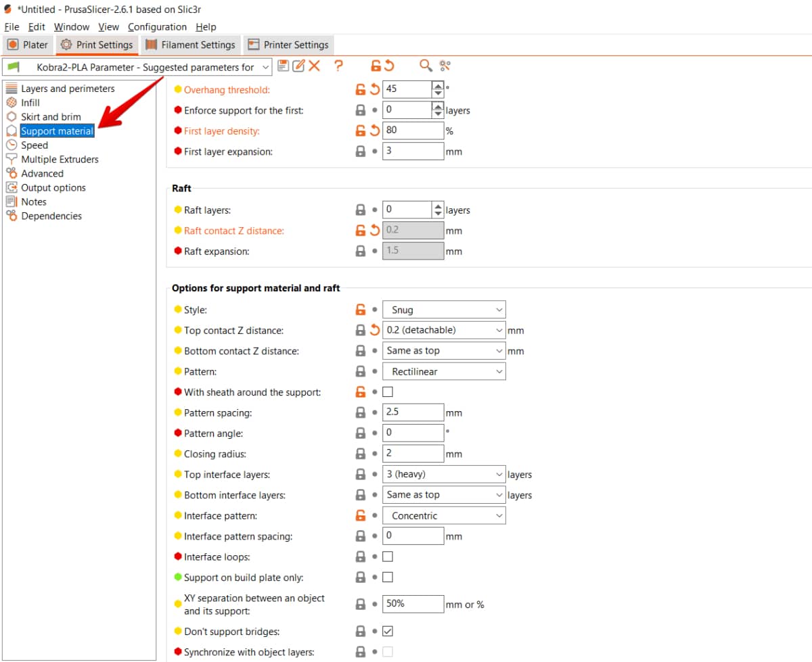Reset First layer density with its arrow

(x=374, y=131)
